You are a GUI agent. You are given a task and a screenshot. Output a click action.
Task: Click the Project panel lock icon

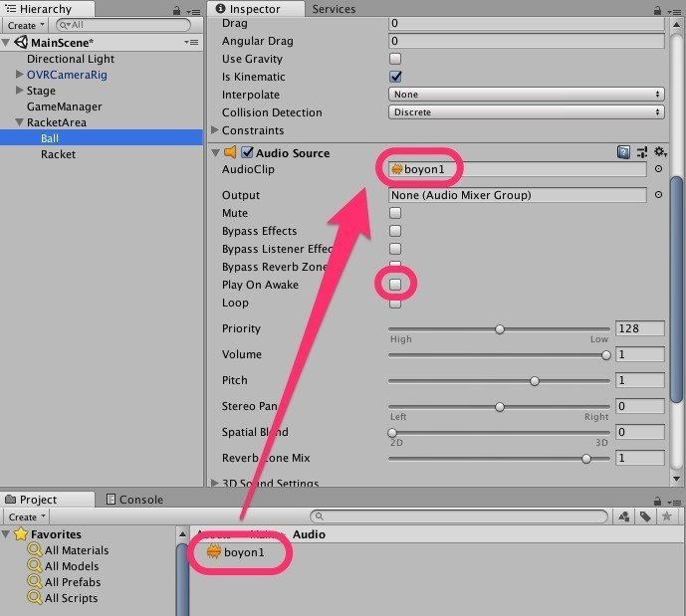[657, 501]
